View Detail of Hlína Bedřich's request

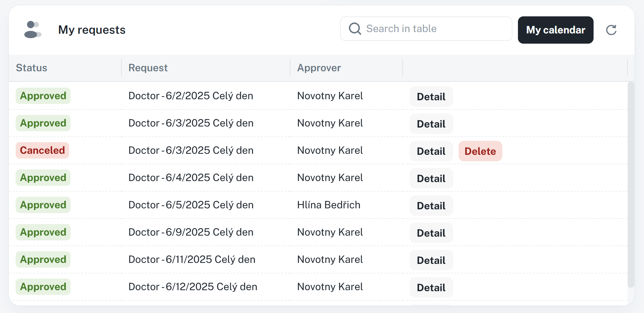coord(431,206)
